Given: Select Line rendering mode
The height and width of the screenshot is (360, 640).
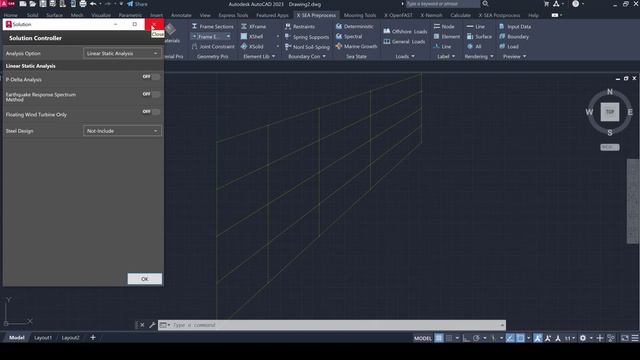Looking at the screenshot, I should [x=476, y=27].
